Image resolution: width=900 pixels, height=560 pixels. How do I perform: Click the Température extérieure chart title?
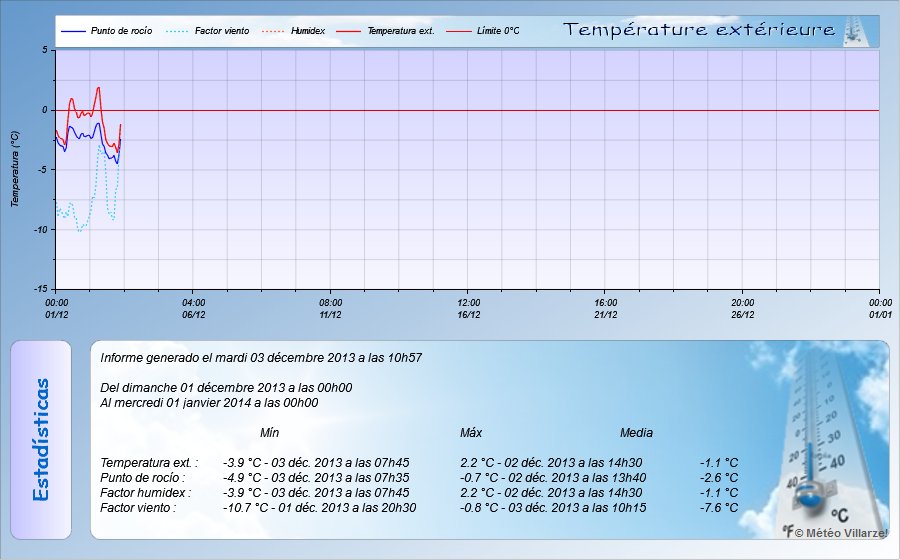[699, 31]
